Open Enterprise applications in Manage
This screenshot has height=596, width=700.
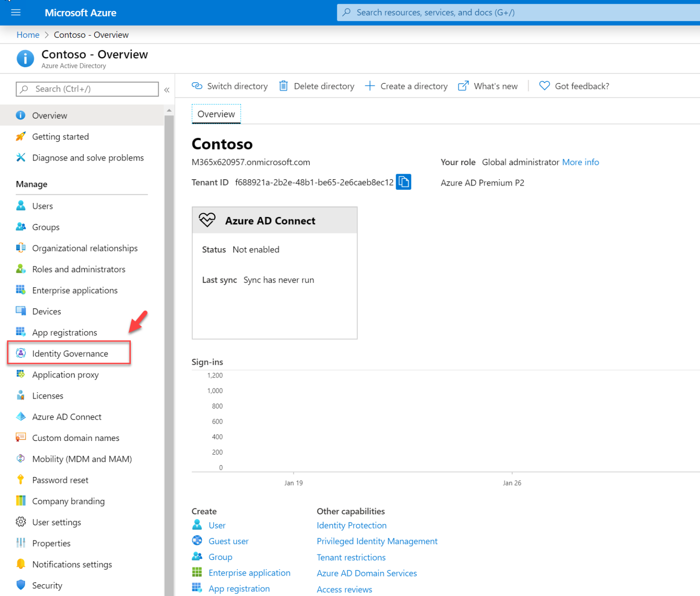[x=75, y=290]
